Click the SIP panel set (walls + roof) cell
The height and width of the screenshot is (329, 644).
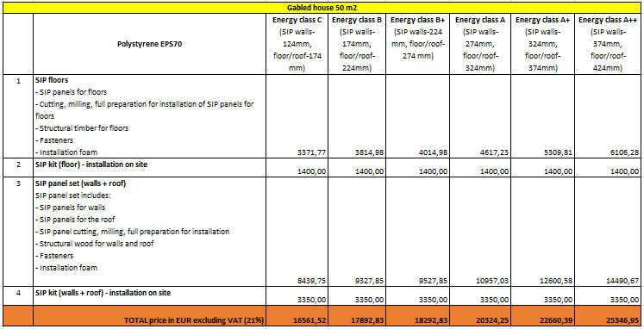149,232
